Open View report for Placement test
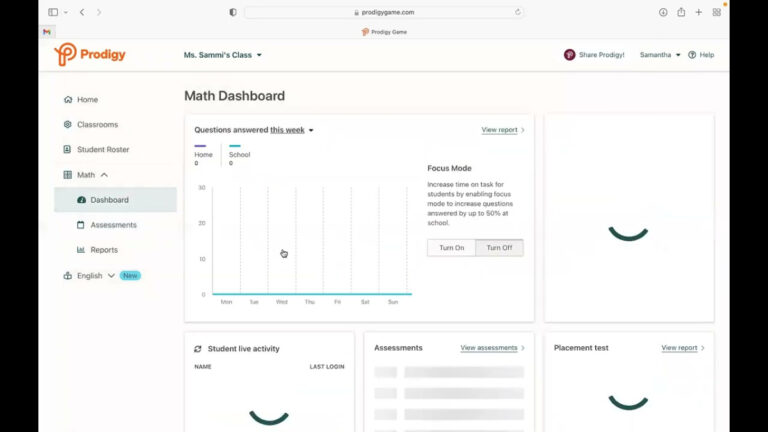 point(683,348)
